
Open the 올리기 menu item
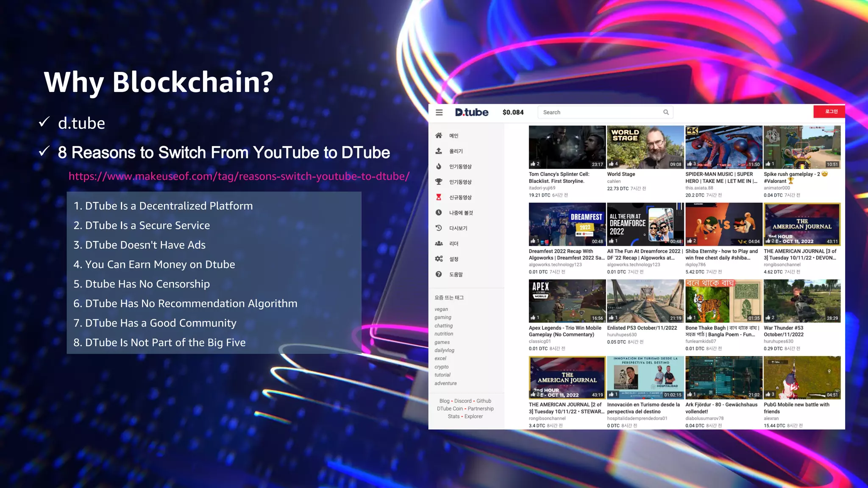pyautogui.click(x=456, y=151)
